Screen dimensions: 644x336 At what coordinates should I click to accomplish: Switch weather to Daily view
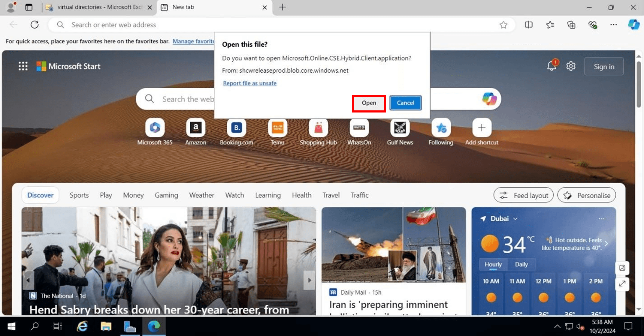click(521, 264)
